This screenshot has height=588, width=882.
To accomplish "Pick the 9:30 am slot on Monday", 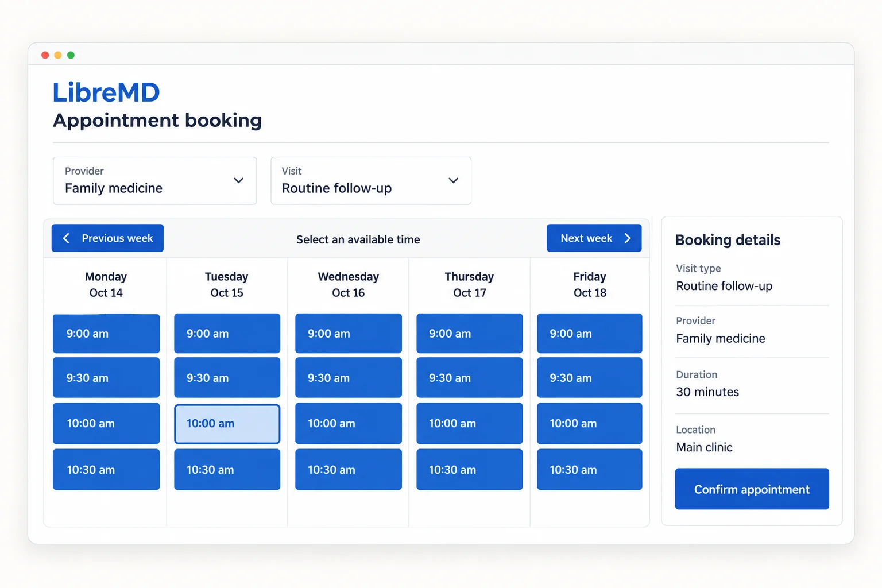I will pos(106,377).
